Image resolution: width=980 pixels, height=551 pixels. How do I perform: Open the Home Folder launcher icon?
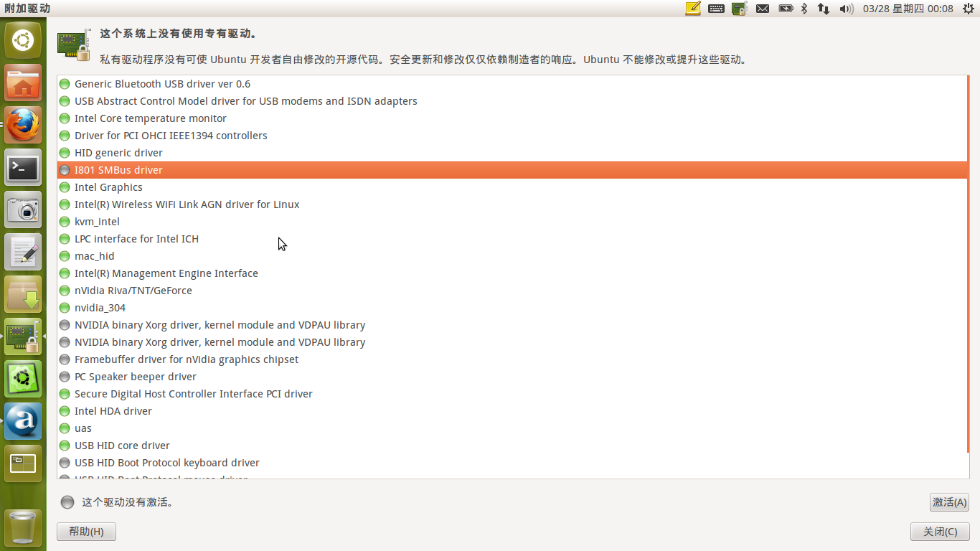(23, 83)
